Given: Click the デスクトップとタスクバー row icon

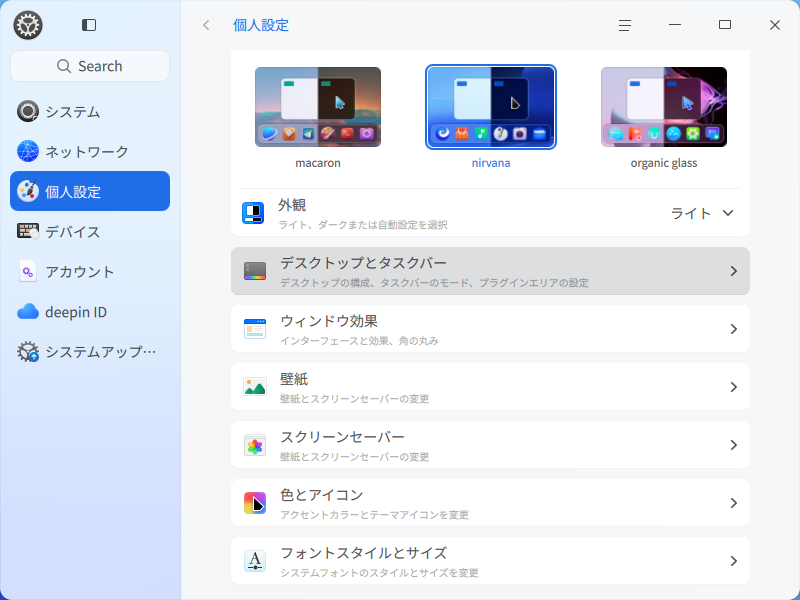Looking at the screenshot, I should [255, 271].
